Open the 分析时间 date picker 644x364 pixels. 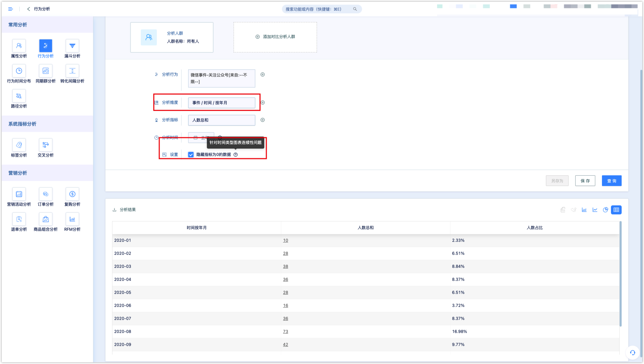click(201, 137)
